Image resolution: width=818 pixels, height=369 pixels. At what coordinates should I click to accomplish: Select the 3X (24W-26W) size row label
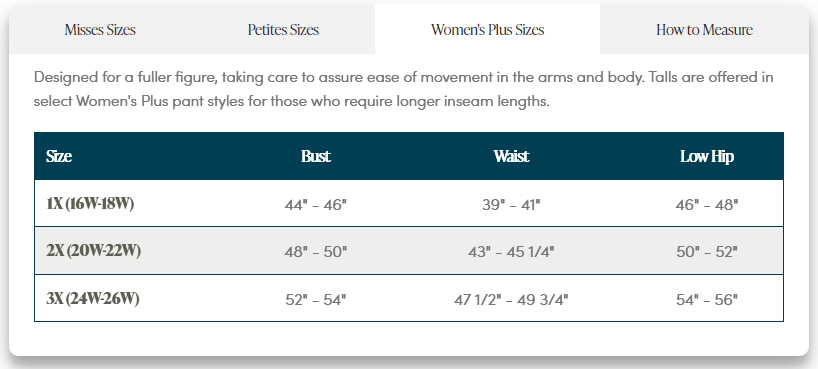(x=93, y=299)
